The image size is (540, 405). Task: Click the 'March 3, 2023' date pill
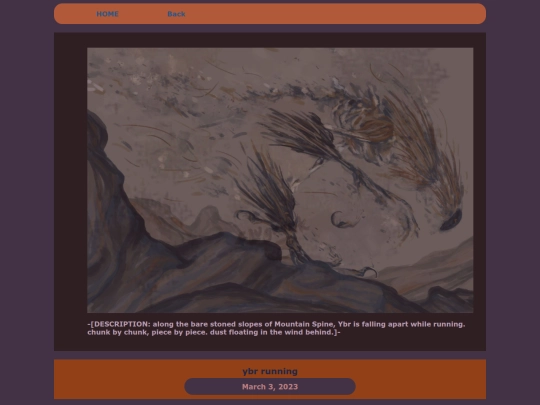click(x=270, y=386)
